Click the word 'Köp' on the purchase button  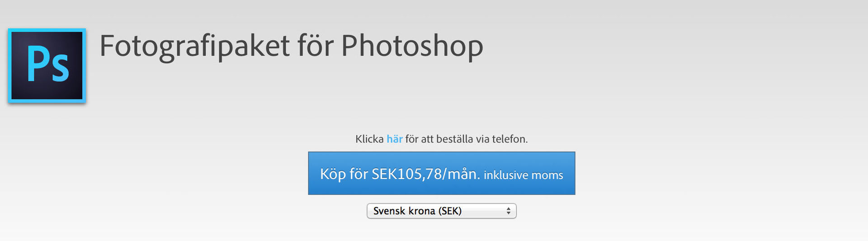[333, 174]
